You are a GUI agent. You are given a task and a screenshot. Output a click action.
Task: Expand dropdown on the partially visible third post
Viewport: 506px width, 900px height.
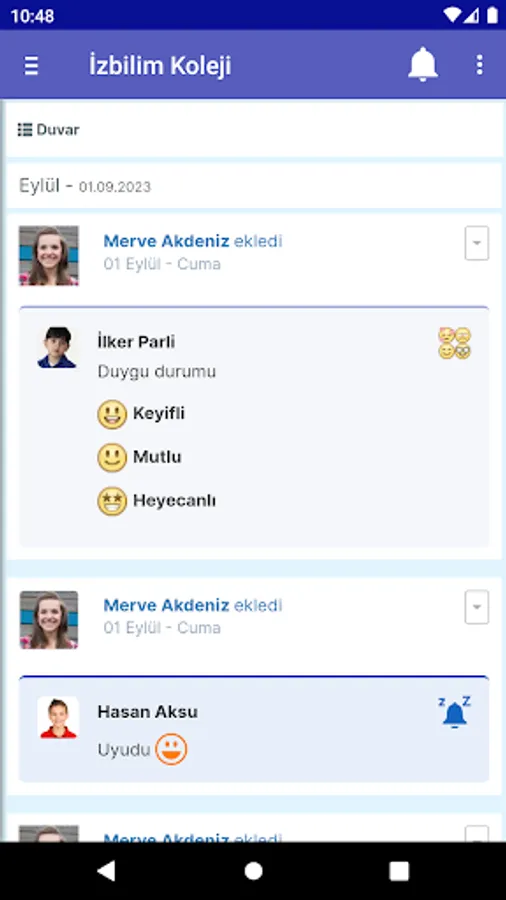(x=477, y=834)
